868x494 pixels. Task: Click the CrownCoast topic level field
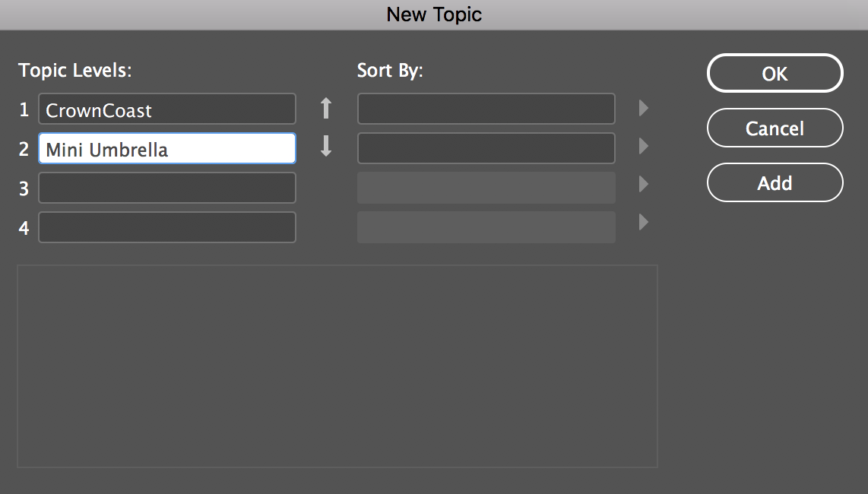point(166,109)
